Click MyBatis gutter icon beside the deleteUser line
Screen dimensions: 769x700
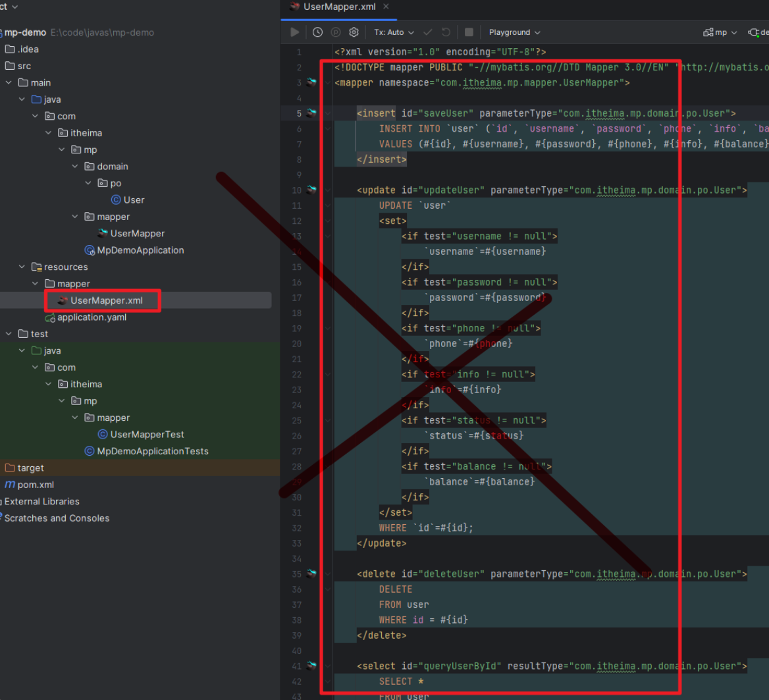[311, 574]
